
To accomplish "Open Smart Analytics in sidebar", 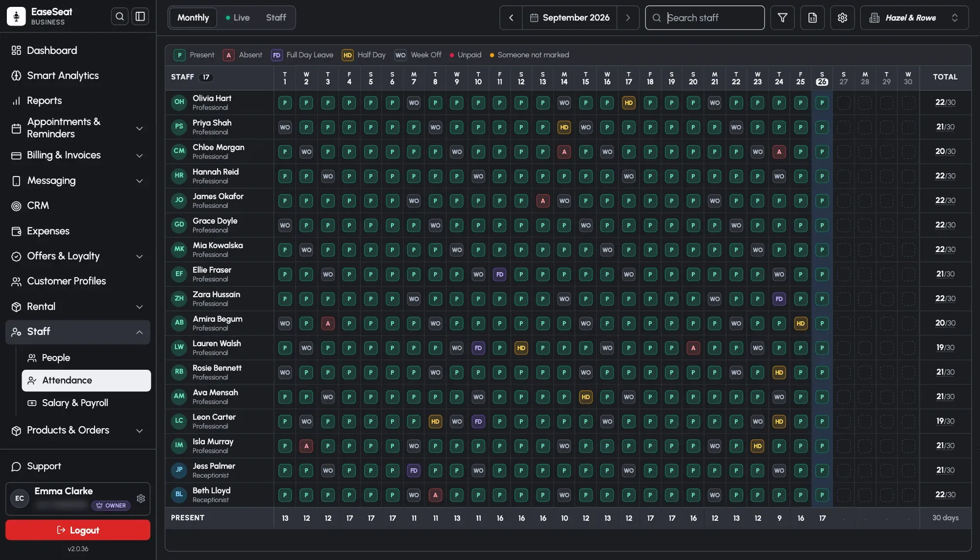I will [x=78, y=76].
